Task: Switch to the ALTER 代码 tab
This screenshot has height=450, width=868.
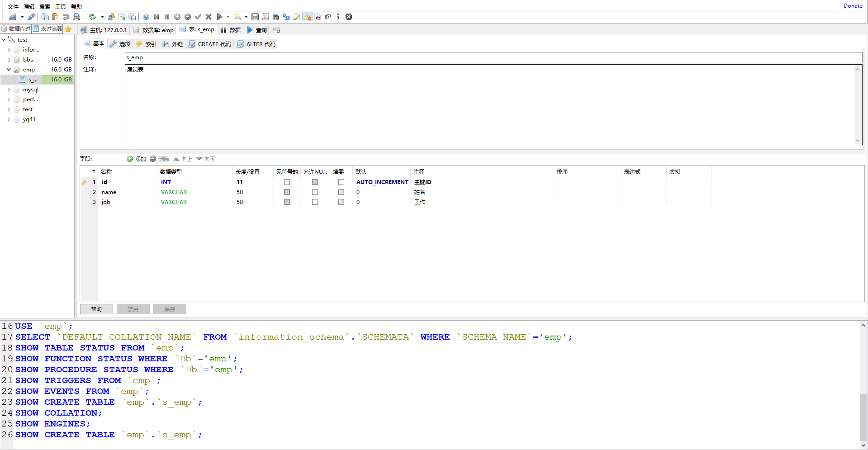Action: click(256, 44)
